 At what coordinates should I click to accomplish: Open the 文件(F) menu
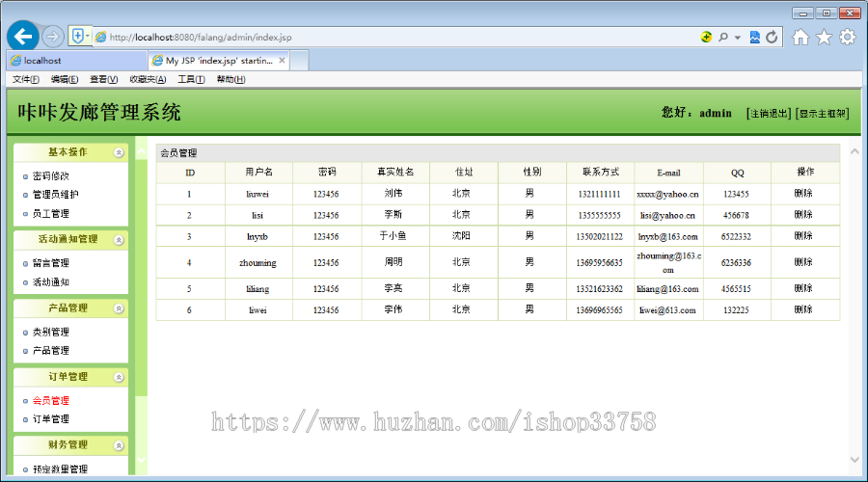click(25, 79)
